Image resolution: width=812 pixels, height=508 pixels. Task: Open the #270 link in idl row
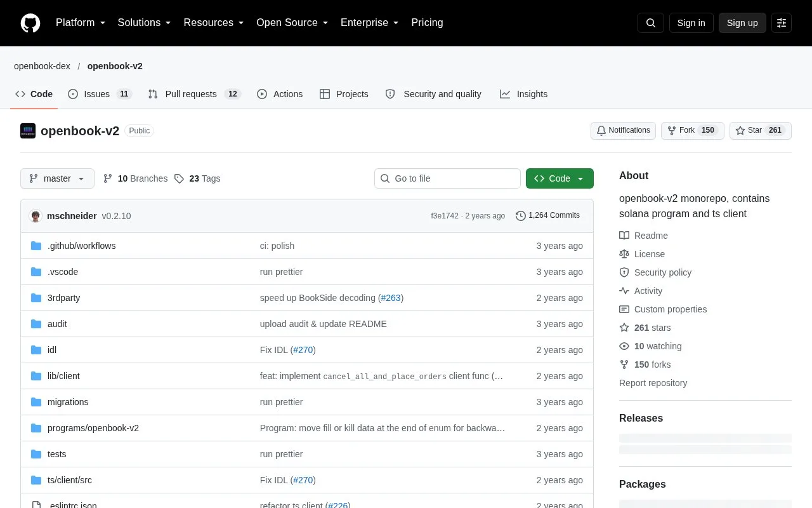click(303, 350)
